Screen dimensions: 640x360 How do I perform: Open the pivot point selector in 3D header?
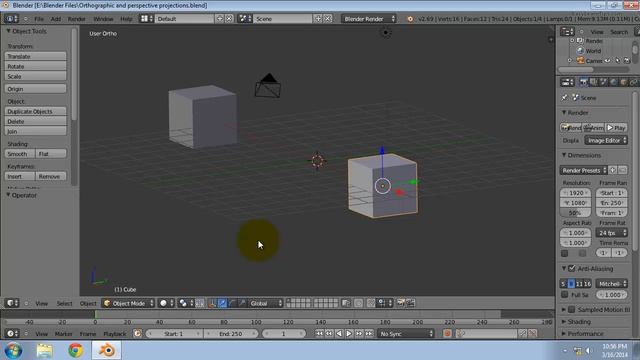pos(186,303)
